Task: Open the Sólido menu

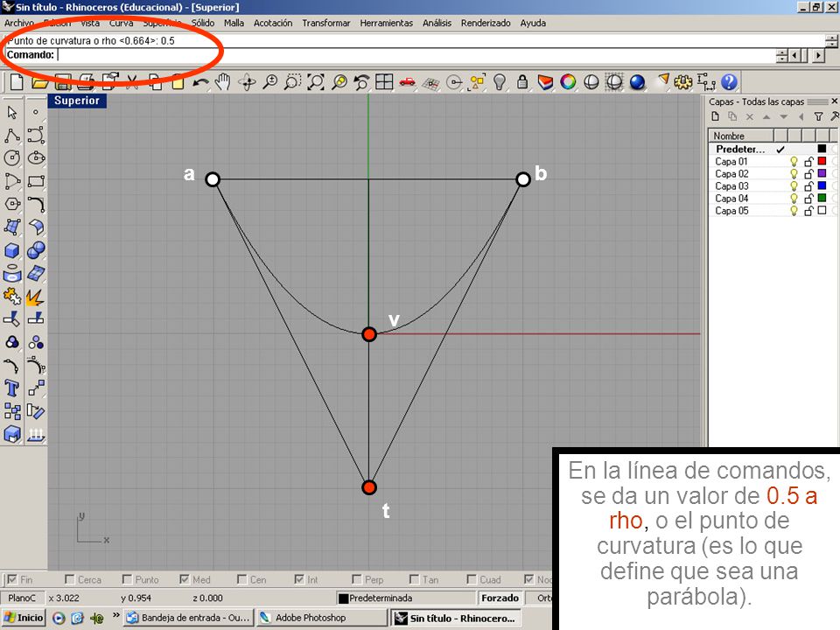Action: tap(203, 23)
